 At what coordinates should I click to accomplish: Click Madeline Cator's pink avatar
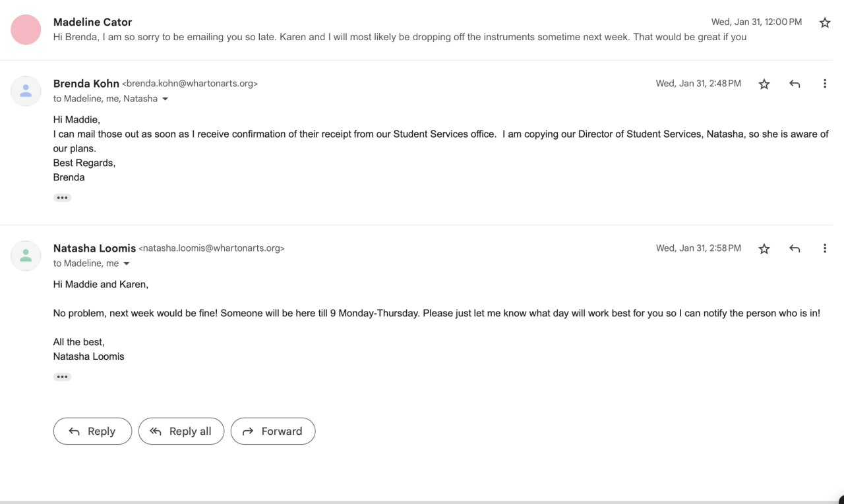click(26, 30)
